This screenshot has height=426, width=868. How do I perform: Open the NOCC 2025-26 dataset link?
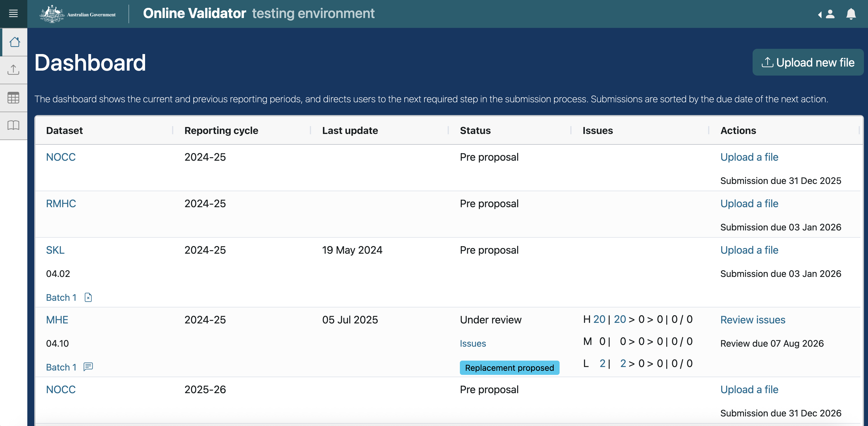pyautogui.click(x=61, y=389)
